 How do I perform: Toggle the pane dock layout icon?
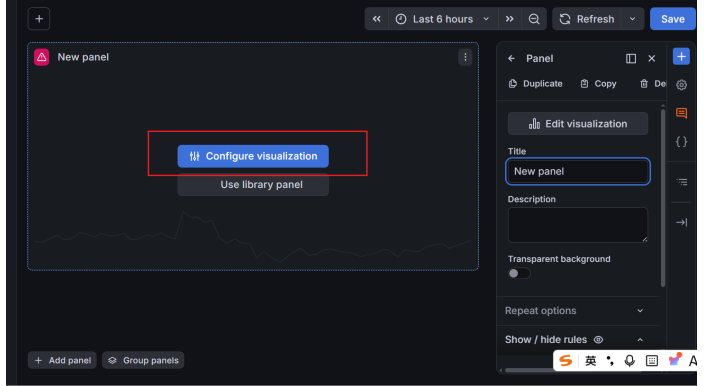(x=631, y=58)
